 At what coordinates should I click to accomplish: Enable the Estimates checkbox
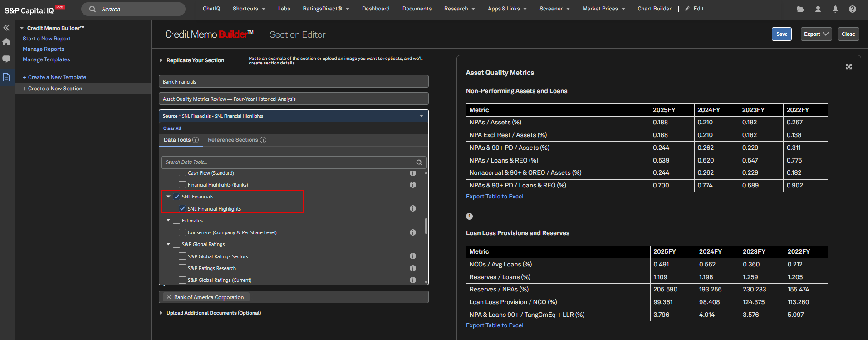click(x=177, y=220)
